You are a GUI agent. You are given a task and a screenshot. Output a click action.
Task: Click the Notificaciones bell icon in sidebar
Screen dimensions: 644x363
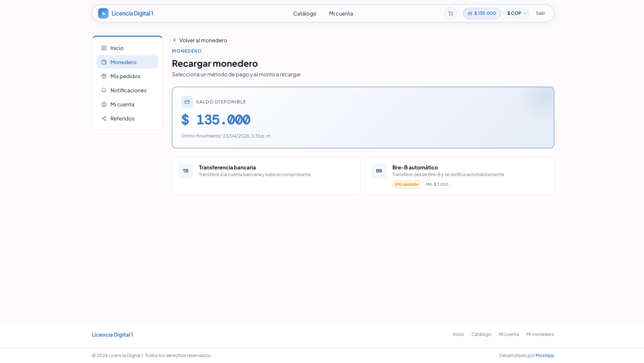click(104, 90)
